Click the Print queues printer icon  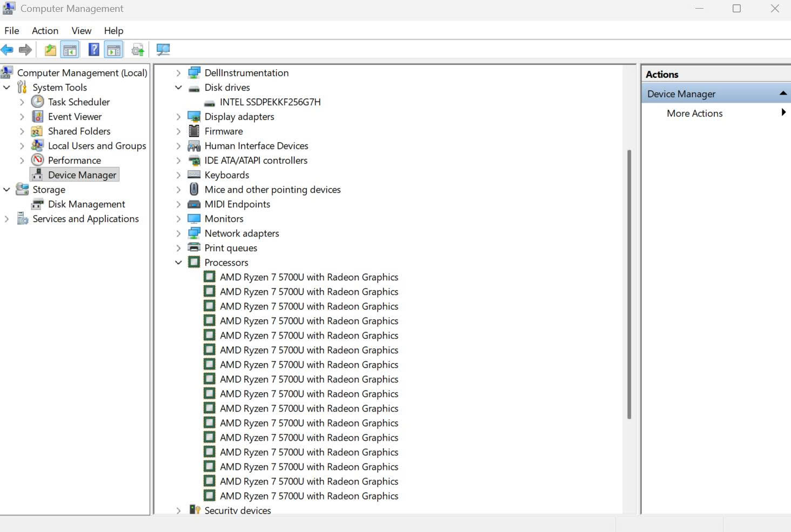pos(194,247)
